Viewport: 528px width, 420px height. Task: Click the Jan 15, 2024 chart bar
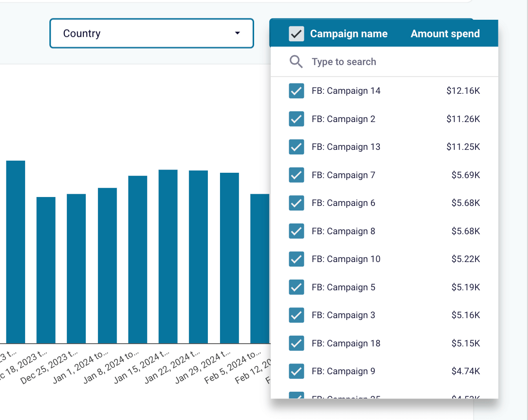(x=168, y=257)
